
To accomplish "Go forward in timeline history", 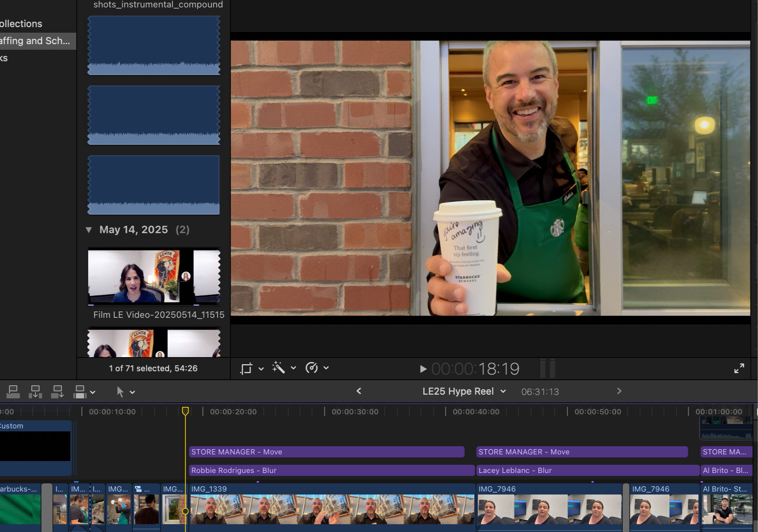I will tap(619, 391).
